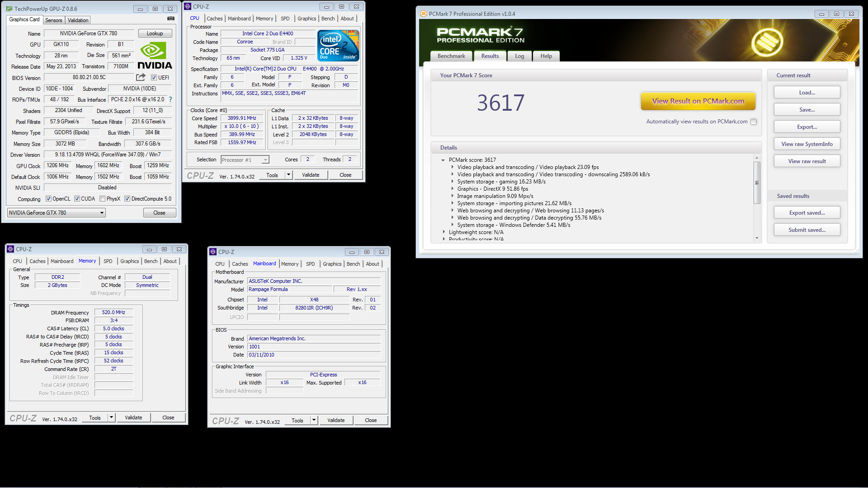Click View raw result button
868x488 pixels.
pos(807,161)
